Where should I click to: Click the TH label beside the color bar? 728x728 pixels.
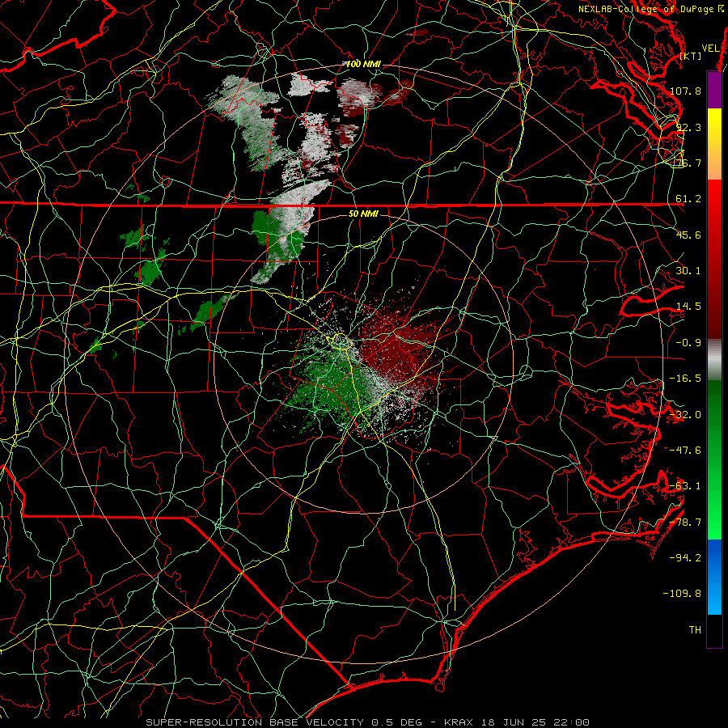[x=695, y=630]
